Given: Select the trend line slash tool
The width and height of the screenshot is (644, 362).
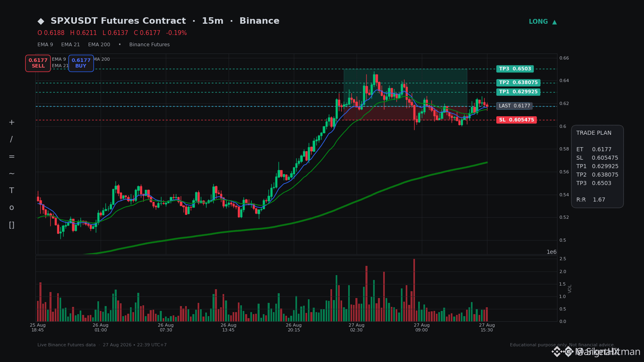Looking at the screenshot, I should [x=12, y=140].
